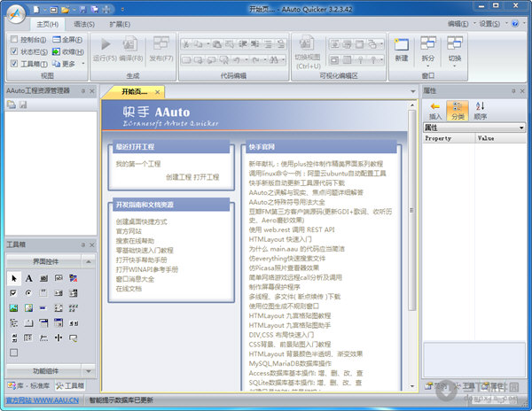Click the Run (F5) play icon
The image size is (532, 411).
coord(106,44)
